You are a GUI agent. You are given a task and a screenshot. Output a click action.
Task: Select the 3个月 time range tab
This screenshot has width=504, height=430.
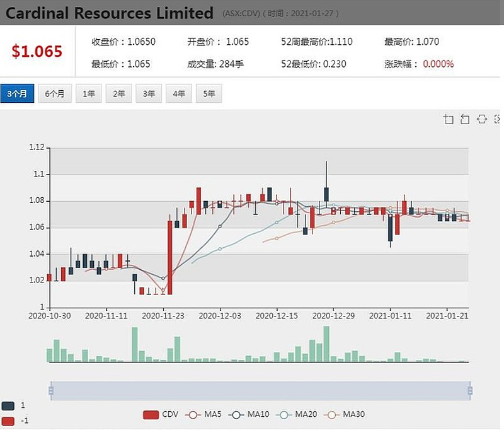point(17,93)
